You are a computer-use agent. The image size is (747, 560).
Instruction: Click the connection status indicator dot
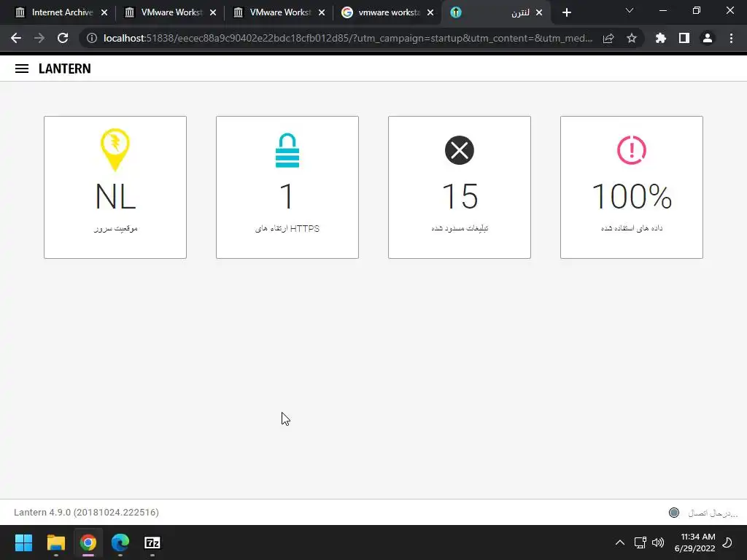[x=673, y=513]
